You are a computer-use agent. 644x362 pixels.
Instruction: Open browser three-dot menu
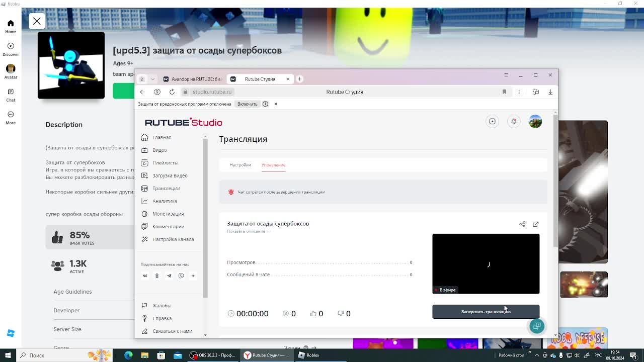click(519, 92)
